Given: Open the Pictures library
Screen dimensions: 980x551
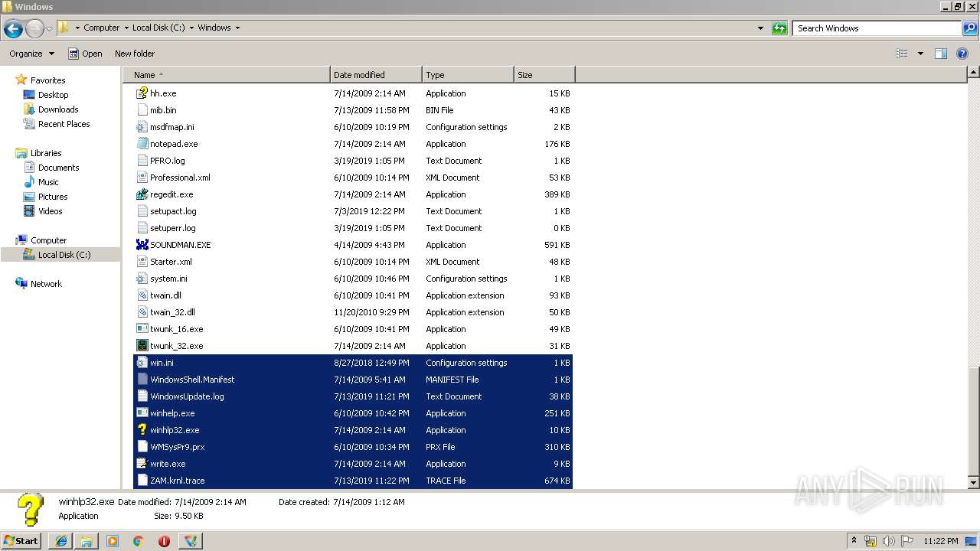Looking at the screenshot, I should click(x=53, y=197).
